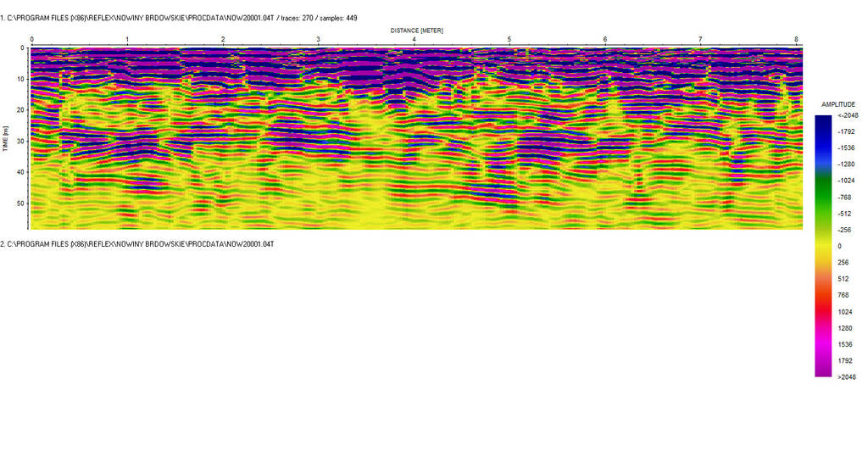Viewport: 868px width, 468px height.
Task: Click the 20 ns tick on time axis
Action: point(22,110)
